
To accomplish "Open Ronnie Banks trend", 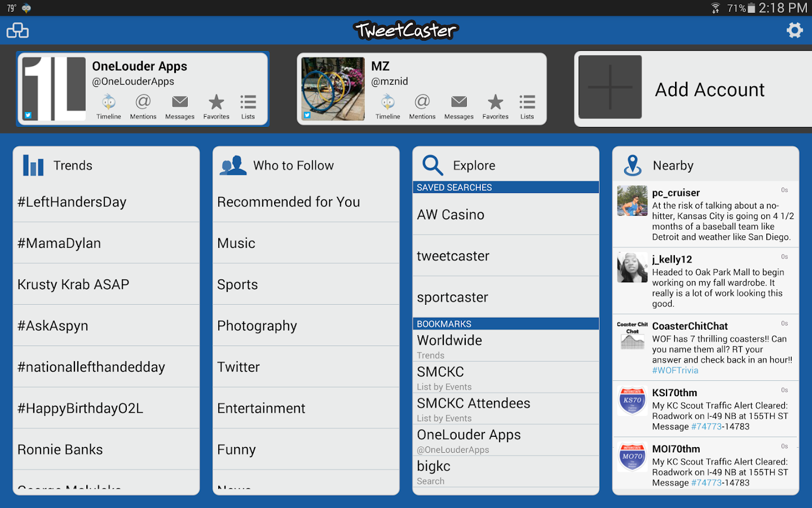I will tap(106, 449).
